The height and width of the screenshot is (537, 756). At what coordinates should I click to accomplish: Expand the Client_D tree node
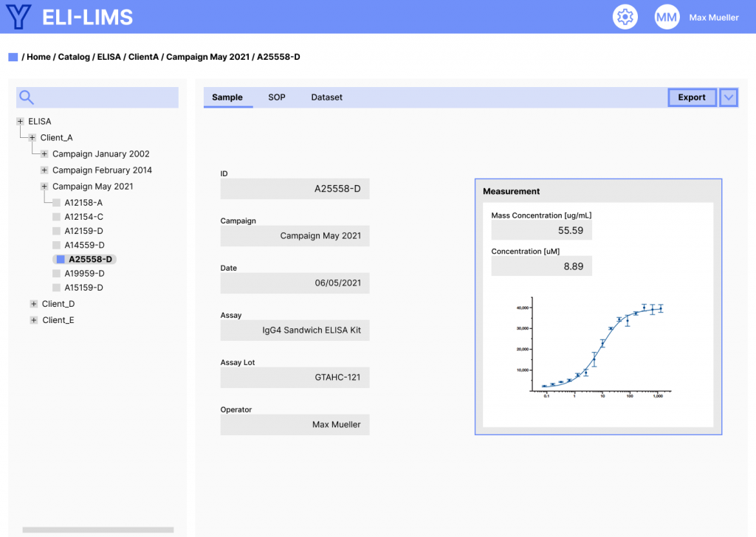pyautogui.click(x=33, y=304)
